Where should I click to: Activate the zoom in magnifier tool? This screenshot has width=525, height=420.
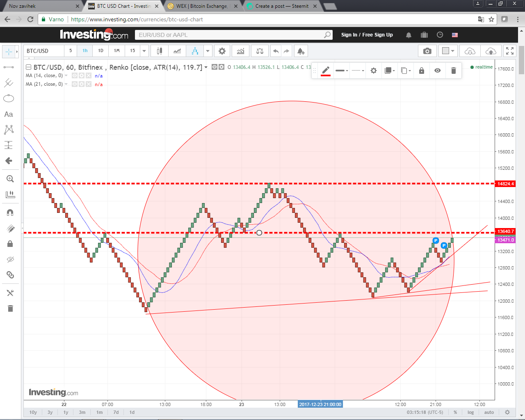click(x=10, y=179)
